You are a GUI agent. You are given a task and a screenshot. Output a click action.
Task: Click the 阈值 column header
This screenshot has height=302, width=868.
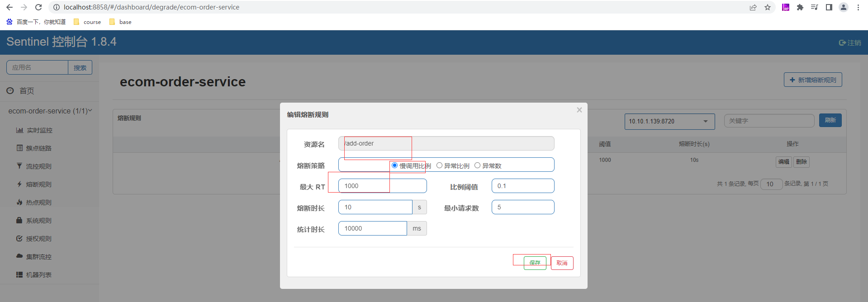tap(605, 144)
